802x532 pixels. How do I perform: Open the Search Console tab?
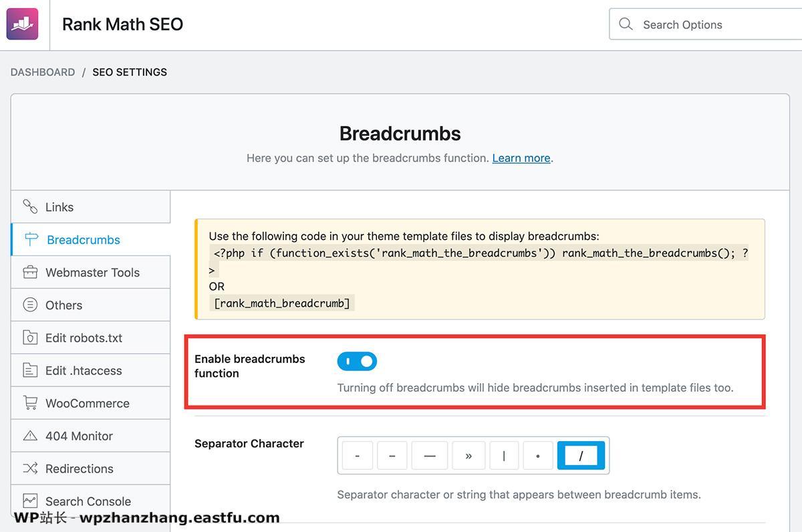(91, 501)
